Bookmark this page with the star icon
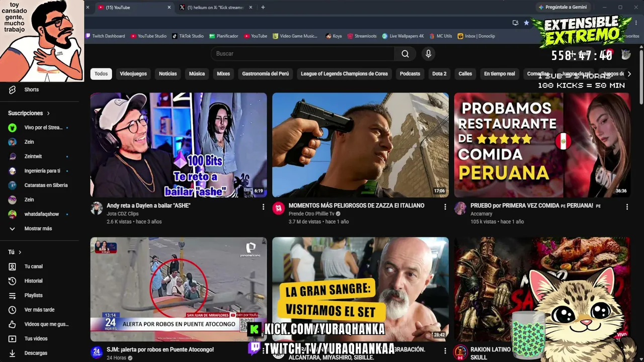Image resolution: width=644 pixels, height=362 pixels. click(526, 23)
